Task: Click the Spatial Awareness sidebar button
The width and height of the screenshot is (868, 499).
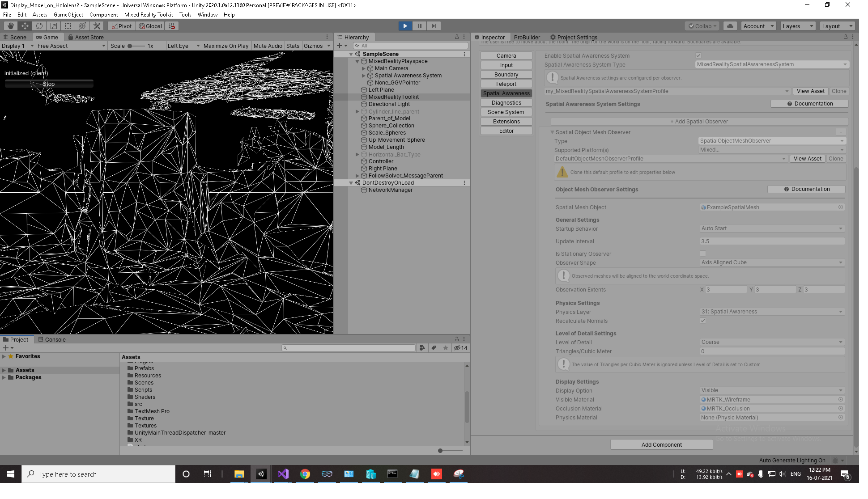Action: [506, 93]
